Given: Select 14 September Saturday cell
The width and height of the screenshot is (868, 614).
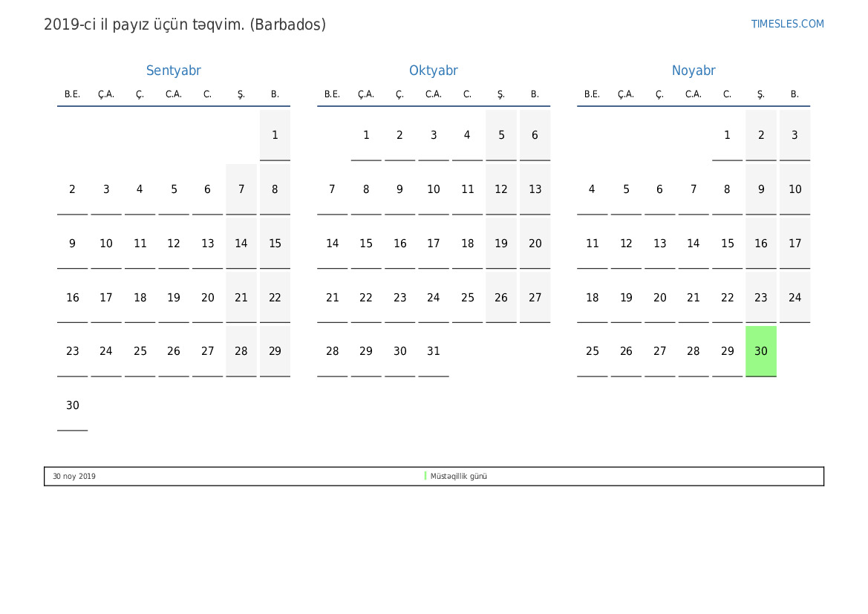Looking at the screenshot, I should 241,244.
